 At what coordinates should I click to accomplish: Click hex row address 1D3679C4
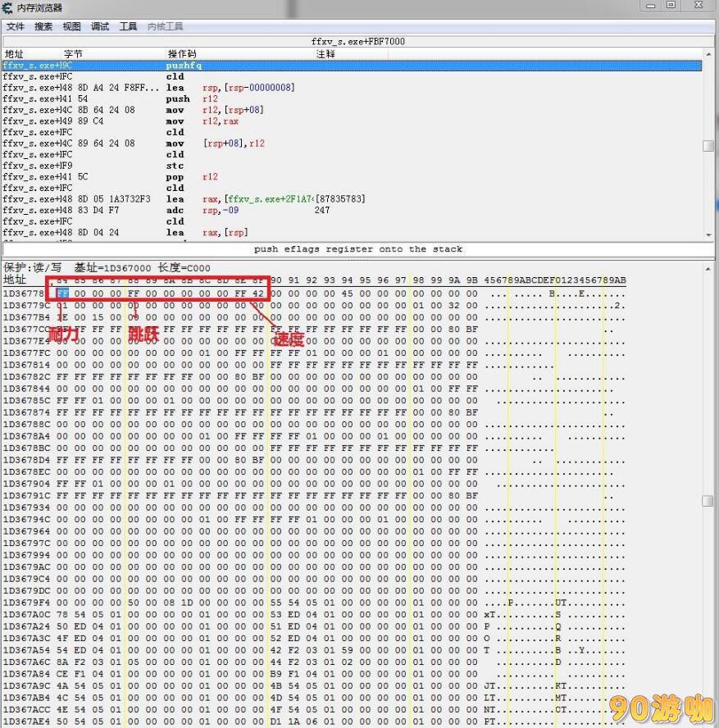tap(26, 579)
